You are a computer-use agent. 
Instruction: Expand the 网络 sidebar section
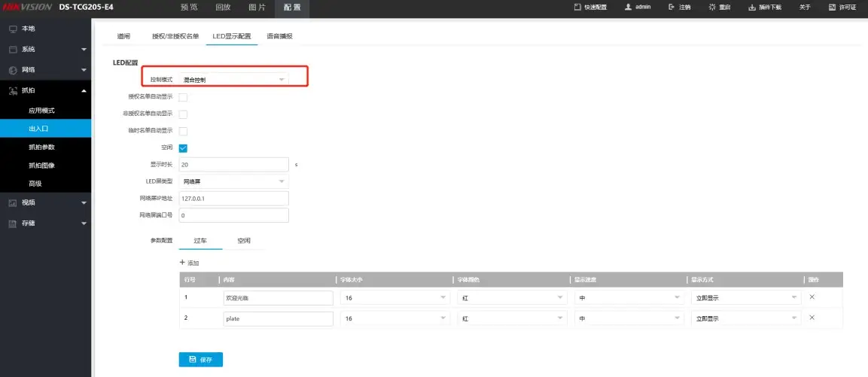click(45, 70)
